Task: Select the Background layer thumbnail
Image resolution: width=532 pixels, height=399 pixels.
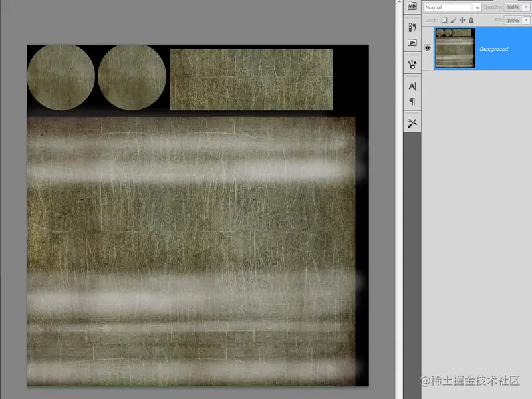Action: click(455, 48)
